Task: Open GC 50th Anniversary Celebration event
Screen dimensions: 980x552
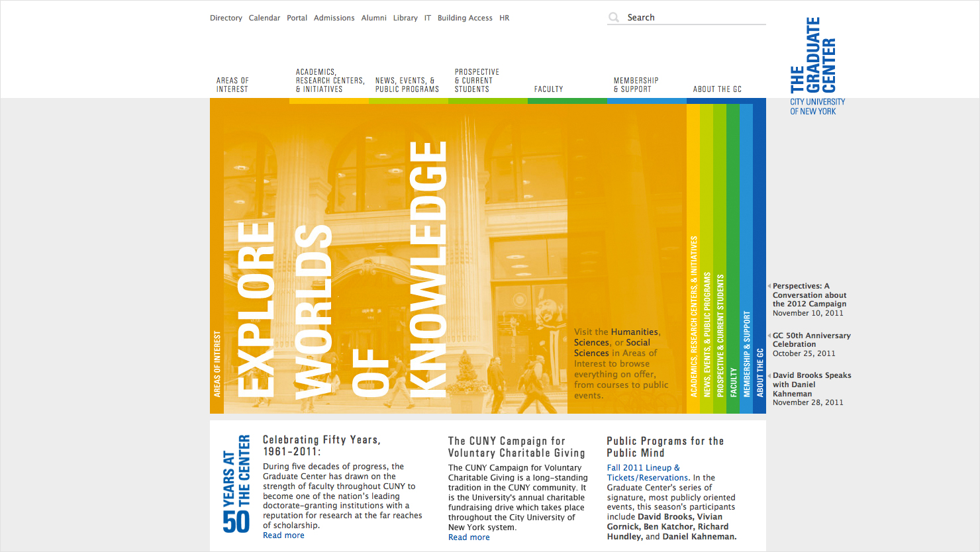Action: 811,340
